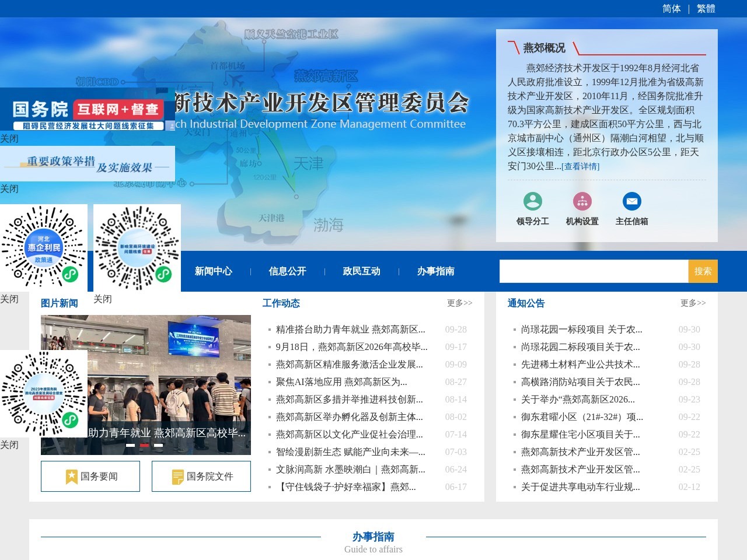Click the 国务要闻 star bookmark icon
The width and height of the screenshot is (747, 560).
(71, 477)
